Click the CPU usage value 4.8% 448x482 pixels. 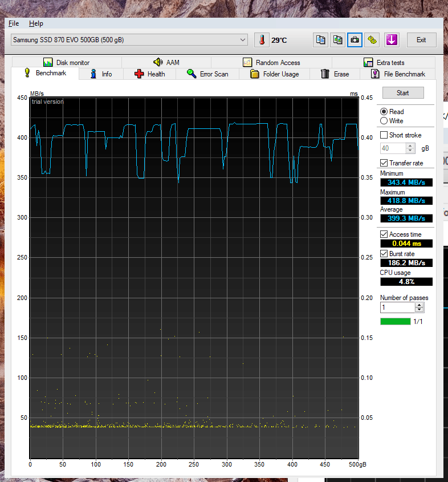406,282
